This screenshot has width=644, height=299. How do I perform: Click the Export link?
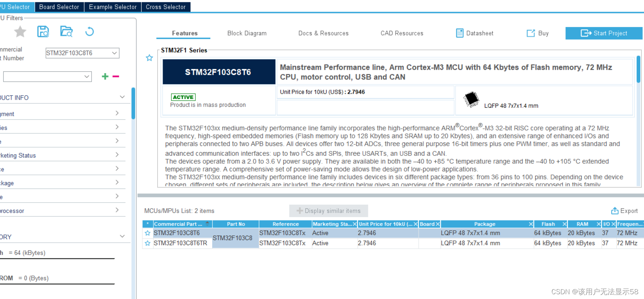pos(629,211)
